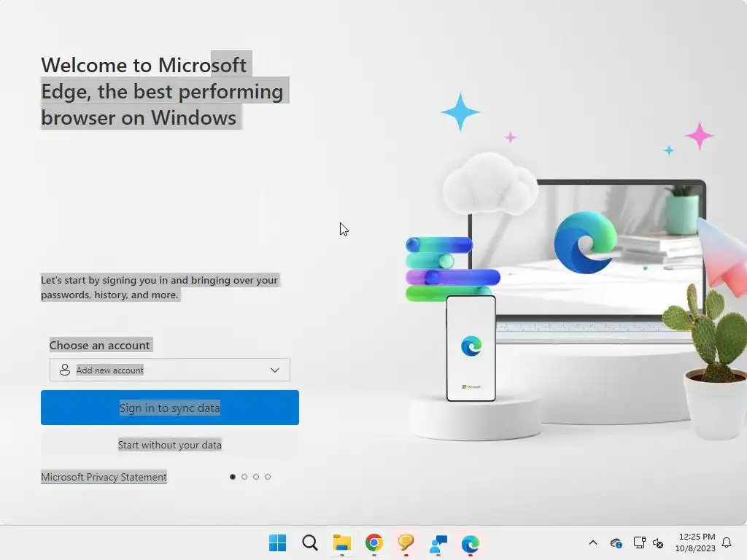Image resolution: width=747 pixels, height=560 pixels.
Task: Open the Windows Start menu
Action: click(x=278, y=542)
